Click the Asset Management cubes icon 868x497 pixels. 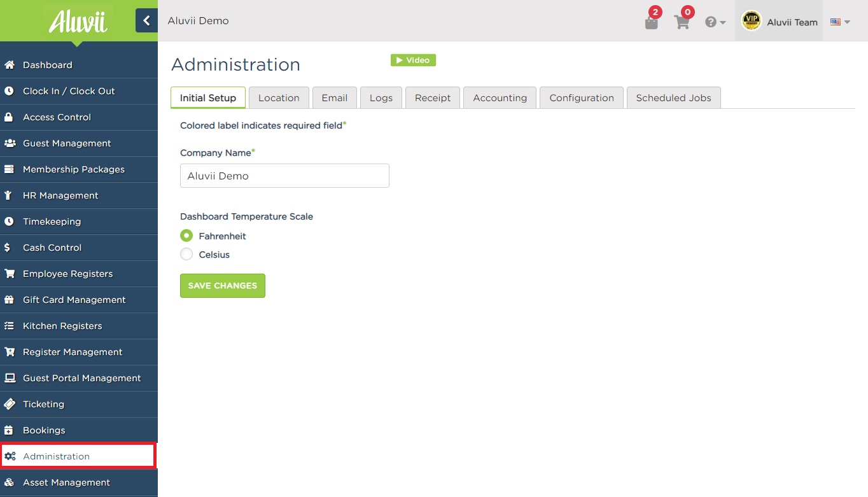10,482
